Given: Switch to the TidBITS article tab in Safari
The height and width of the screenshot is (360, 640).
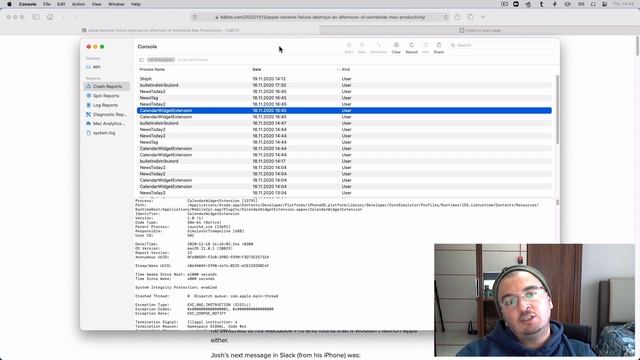Looking at the screenshot, I should pyautogui.click(x=160, y=30).
